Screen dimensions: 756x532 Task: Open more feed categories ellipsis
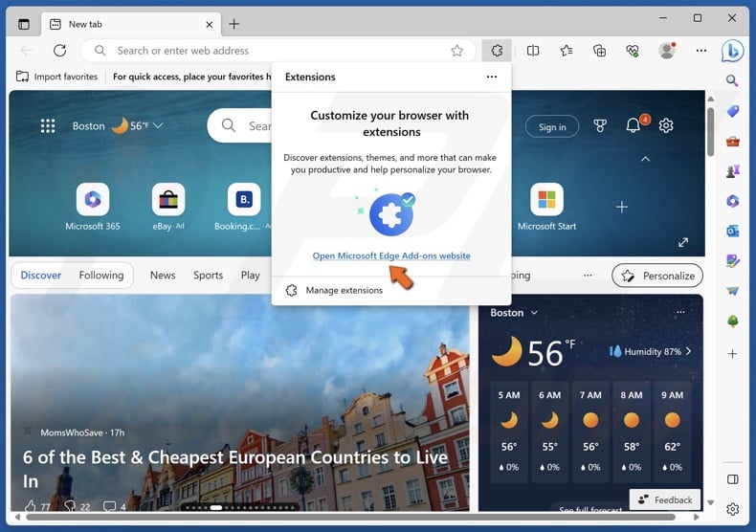point(588,276)
